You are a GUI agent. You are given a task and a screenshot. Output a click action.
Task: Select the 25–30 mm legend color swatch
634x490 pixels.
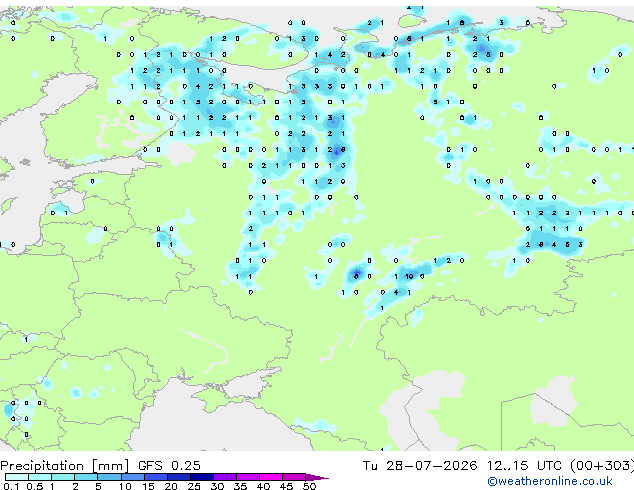coord(201,477)
